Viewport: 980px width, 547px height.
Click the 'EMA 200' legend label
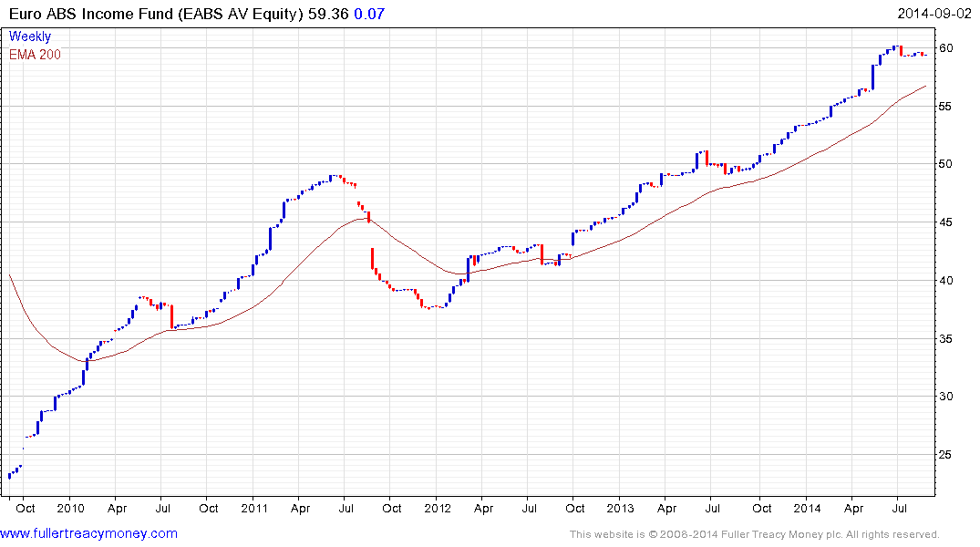(x=35, y=55)
